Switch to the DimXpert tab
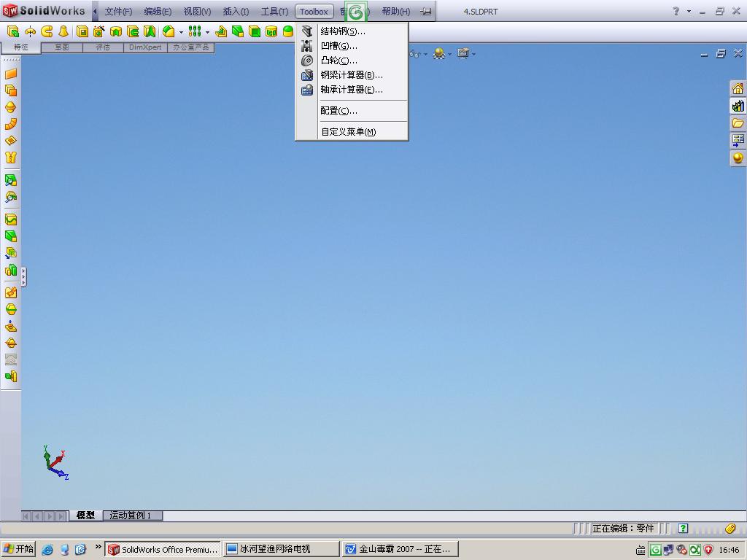 [x=145, y=47]
